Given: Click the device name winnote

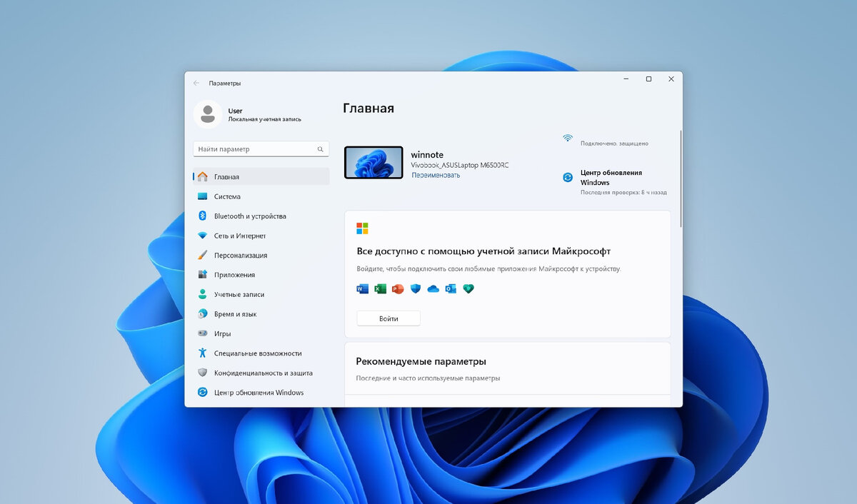Looking at the screenshot, I should pos(427,155).
